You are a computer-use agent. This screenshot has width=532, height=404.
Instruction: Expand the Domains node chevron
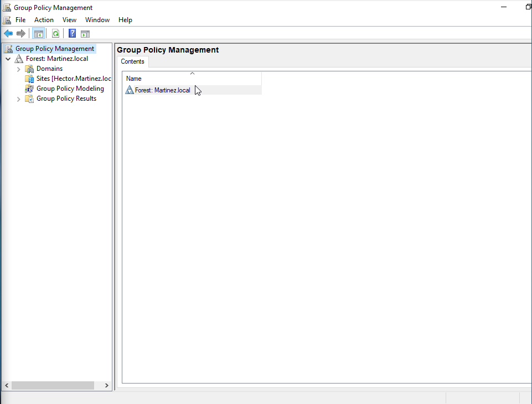pos(18,69)
